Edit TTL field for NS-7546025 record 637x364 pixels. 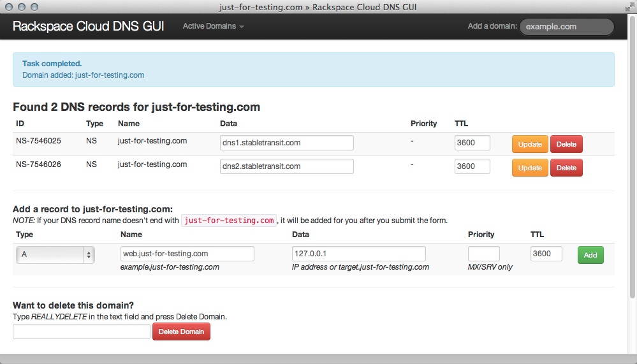click(472, 143)
